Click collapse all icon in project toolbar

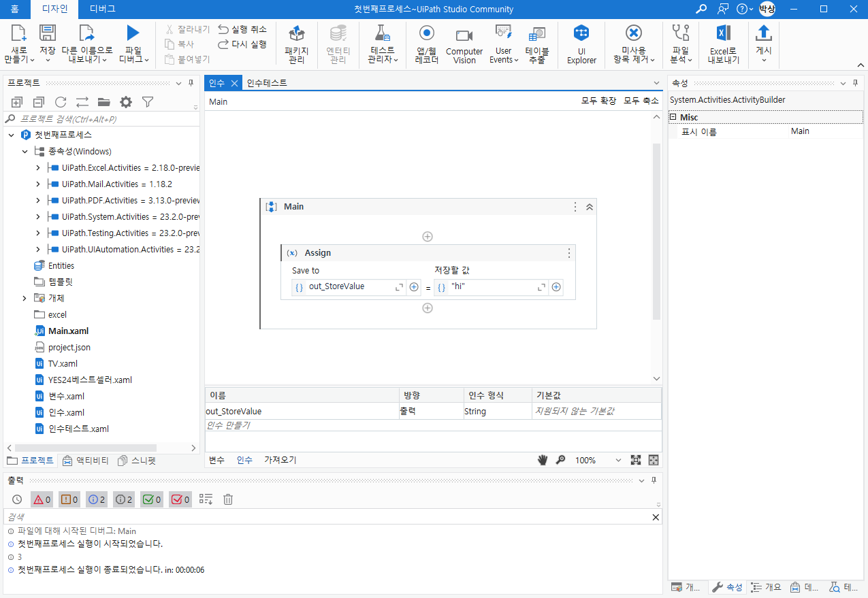[39, 102]
